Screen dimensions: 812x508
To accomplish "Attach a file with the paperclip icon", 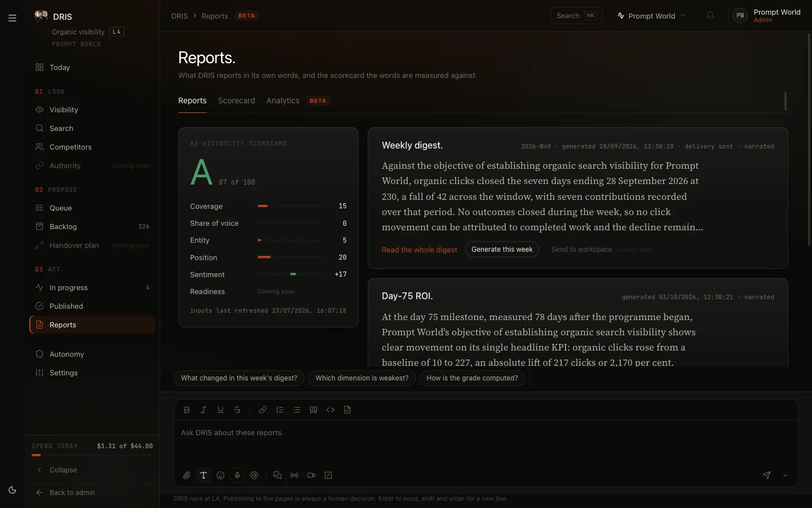I will 187,475.
